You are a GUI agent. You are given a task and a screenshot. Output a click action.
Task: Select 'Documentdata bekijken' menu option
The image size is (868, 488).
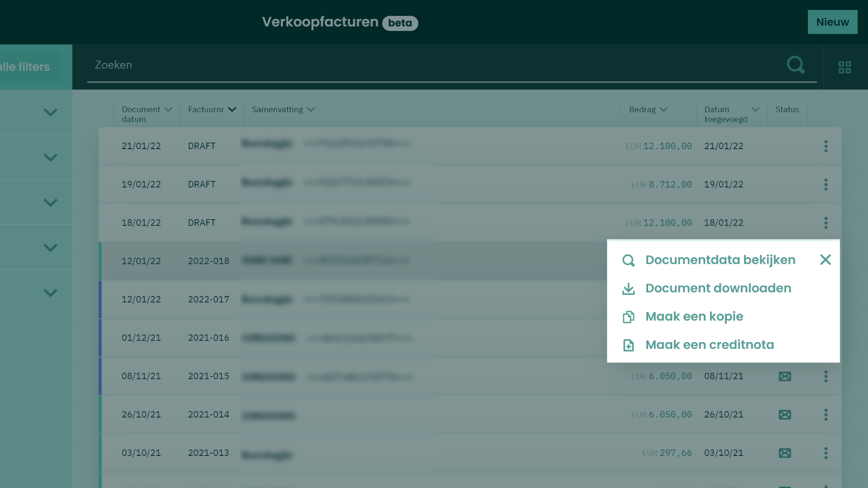tap(720, 260)
